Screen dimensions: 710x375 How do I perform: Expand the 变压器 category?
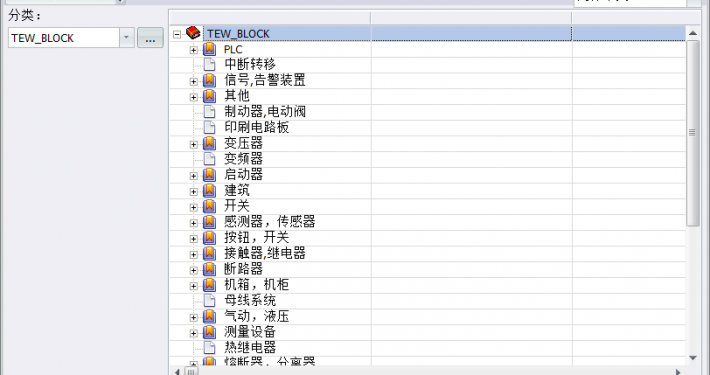point(193,144)
